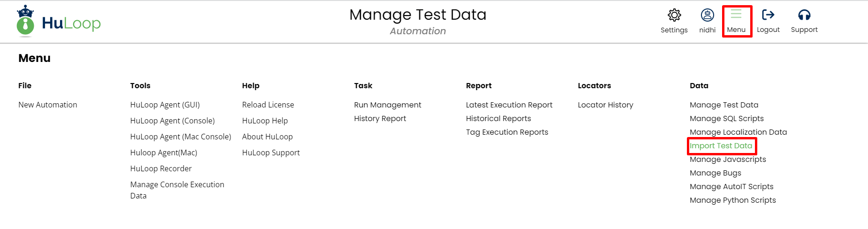Viewport: 868px width, 229px height.
Task: View the Latest Execution Report
Action: tap(509, 105)
